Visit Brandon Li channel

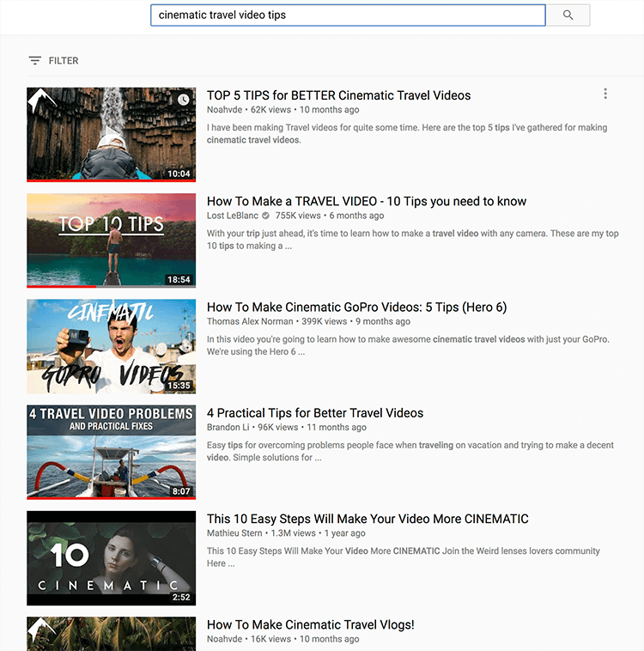tap(228, 427)
